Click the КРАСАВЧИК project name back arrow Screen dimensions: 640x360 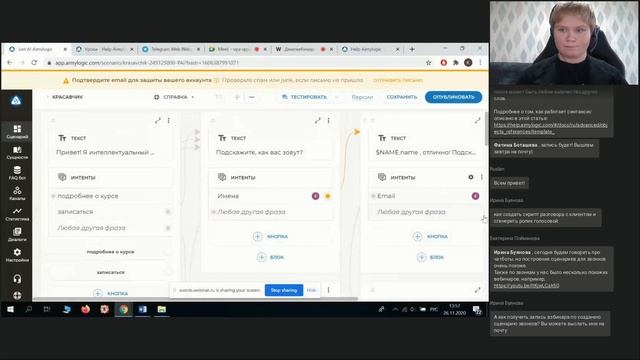click(48, 97)
